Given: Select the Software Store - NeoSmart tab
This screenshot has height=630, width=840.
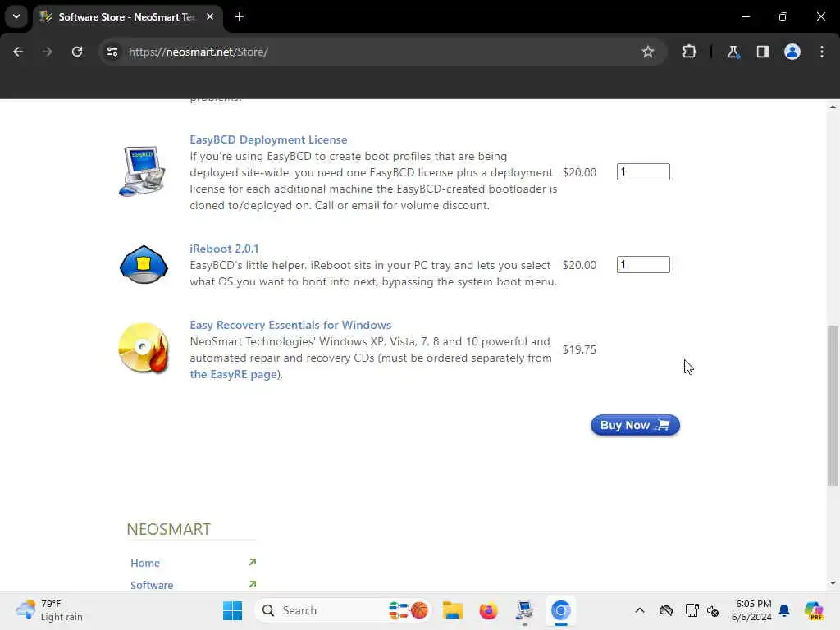Looking at the screenshot, I should coord(127,16).
